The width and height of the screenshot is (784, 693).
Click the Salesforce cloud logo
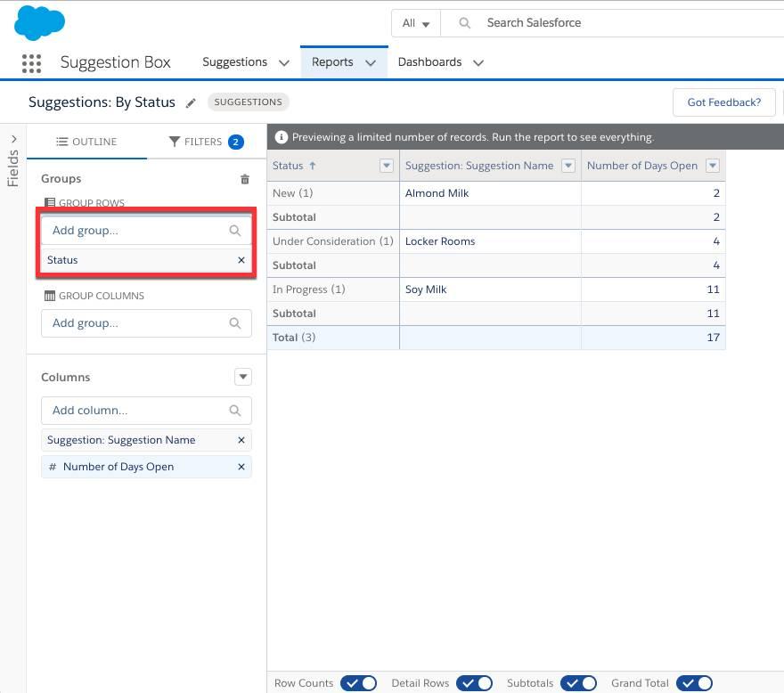click(x=39, y=23)
